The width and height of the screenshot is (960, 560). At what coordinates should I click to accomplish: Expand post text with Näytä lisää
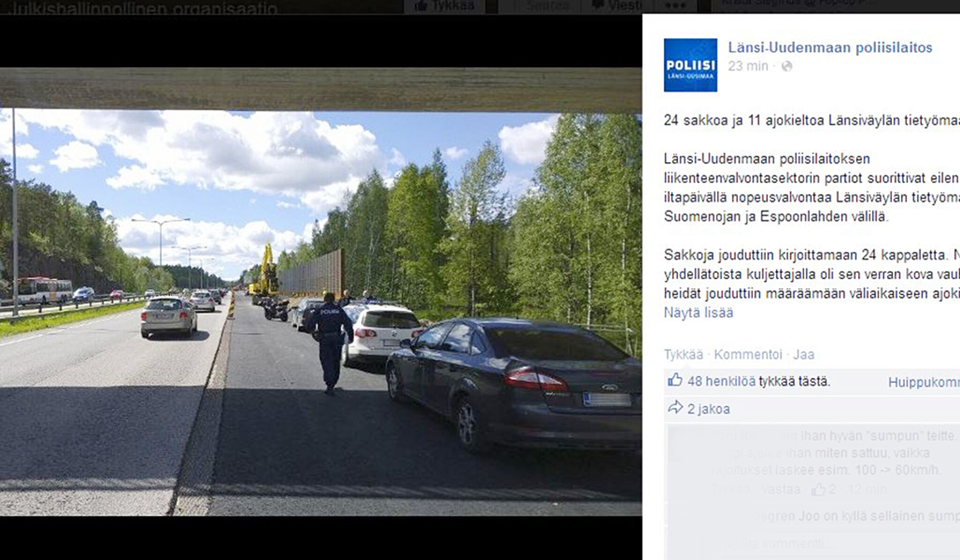click(x=698, y=313)
